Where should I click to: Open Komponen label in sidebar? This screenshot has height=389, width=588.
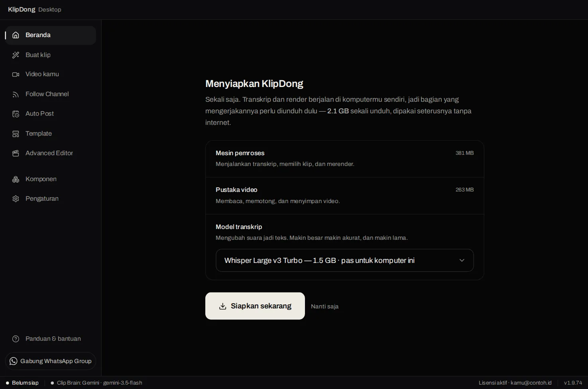[x=41, y=179]
